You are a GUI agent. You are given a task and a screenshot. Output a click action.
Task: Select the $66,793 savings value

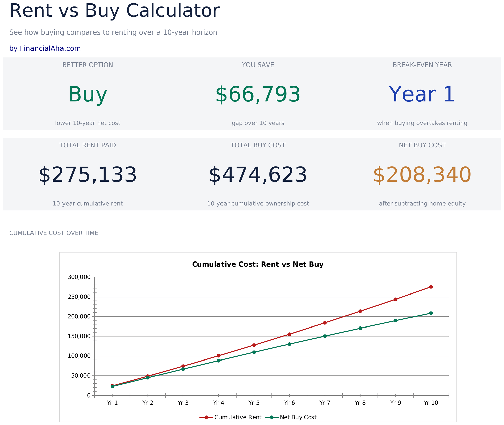258,94
